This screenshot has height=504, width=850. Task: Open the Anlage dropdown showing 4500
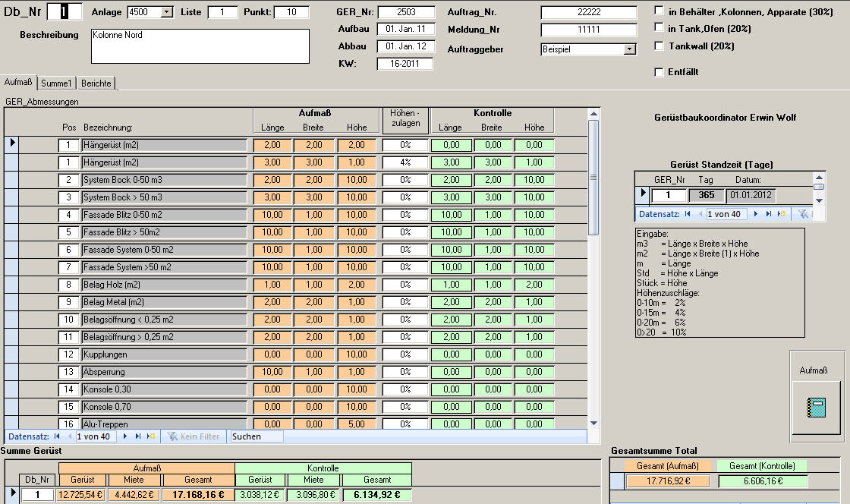pos(166,12)
